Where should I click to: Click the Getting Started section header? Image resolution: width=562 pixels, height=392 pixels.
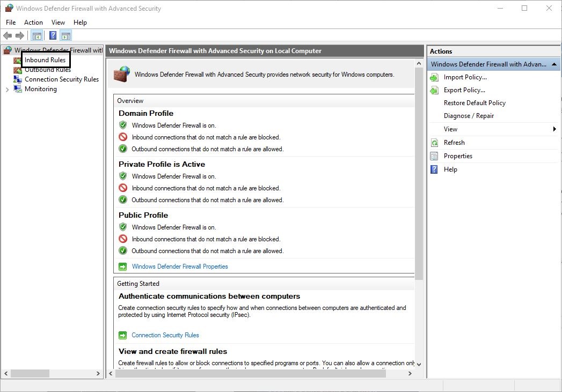tap(138, 284)
